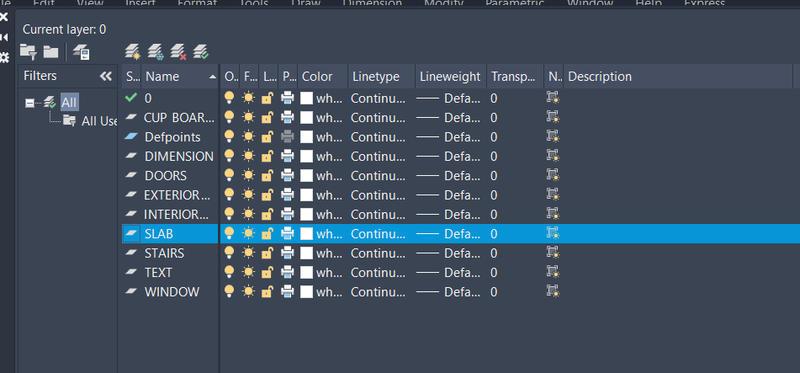
Task: Click the Color column header
Action: (x=323, y=77)
